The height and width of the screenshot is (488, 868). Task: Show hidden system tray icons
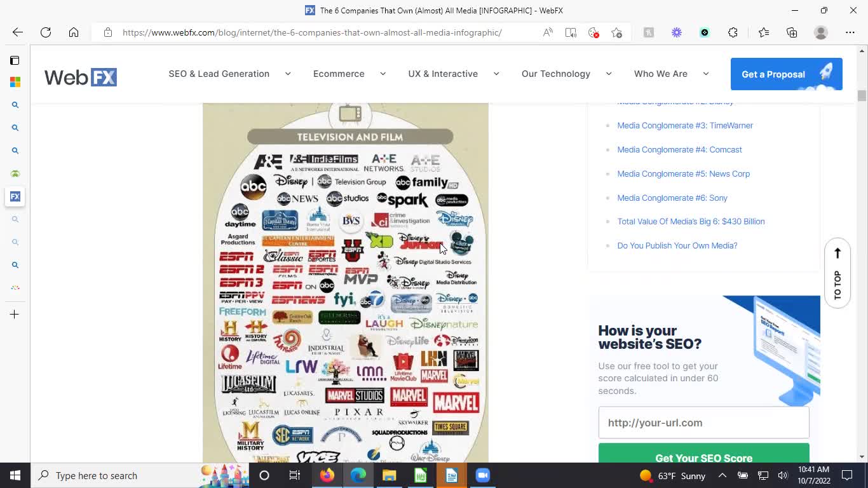click(x=722, y=475)
